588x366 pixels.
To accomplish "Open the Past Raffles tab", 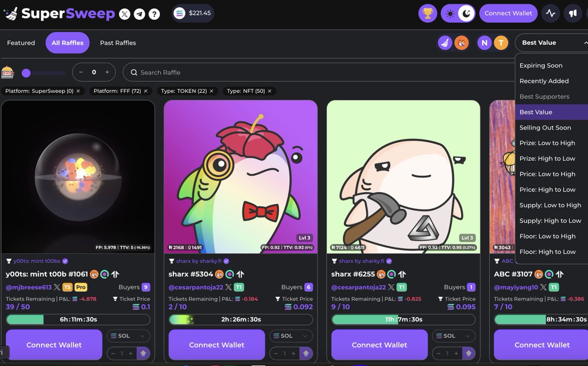I will pyautogui.click(x=118, y=43).
